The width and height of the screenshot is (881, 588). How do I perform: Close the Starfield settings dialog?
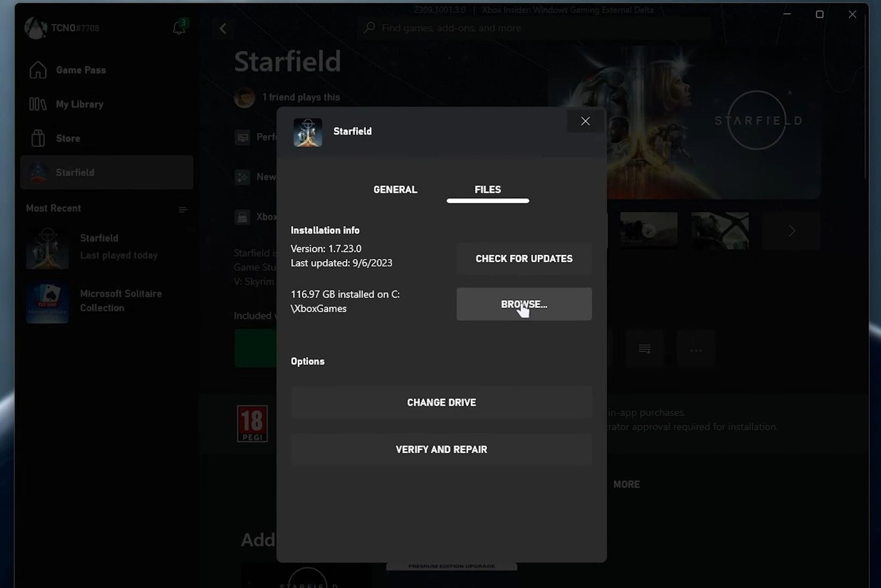tap(585, 121)
